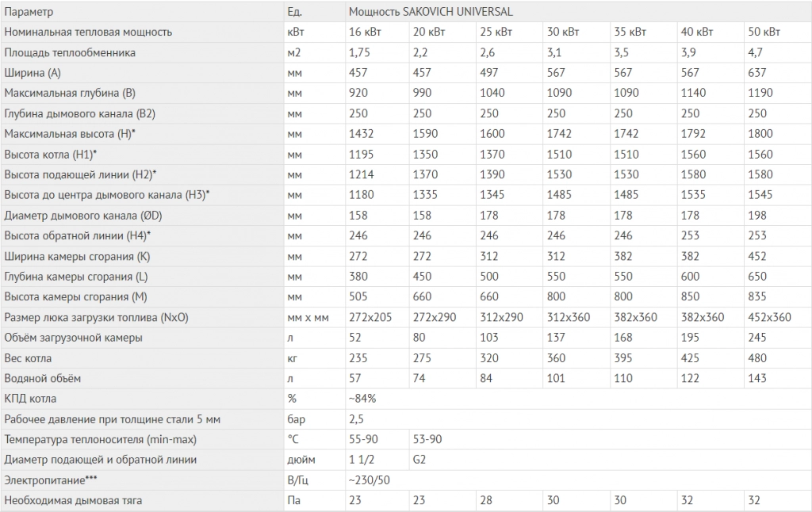Click the "Площадь теплообменника" row label
Screen dimensions: 812x512
(70, 52)
